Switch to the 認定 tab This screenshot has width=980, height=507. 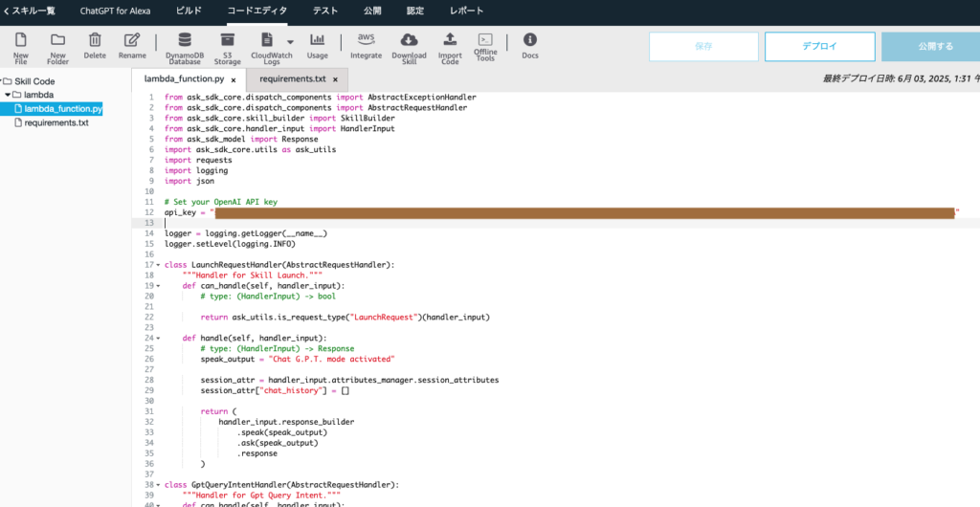point(415,11)
